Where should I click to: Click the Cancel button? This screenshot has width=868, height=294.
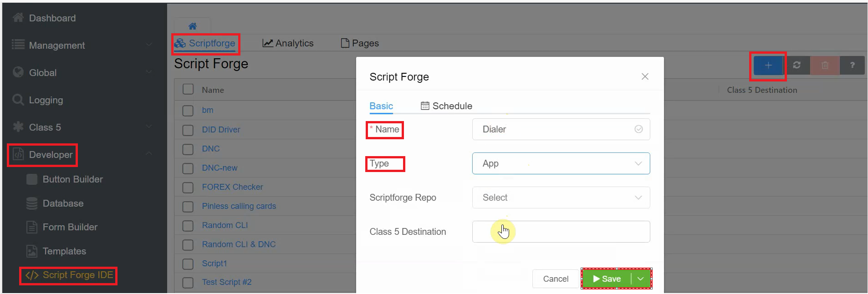555,279
